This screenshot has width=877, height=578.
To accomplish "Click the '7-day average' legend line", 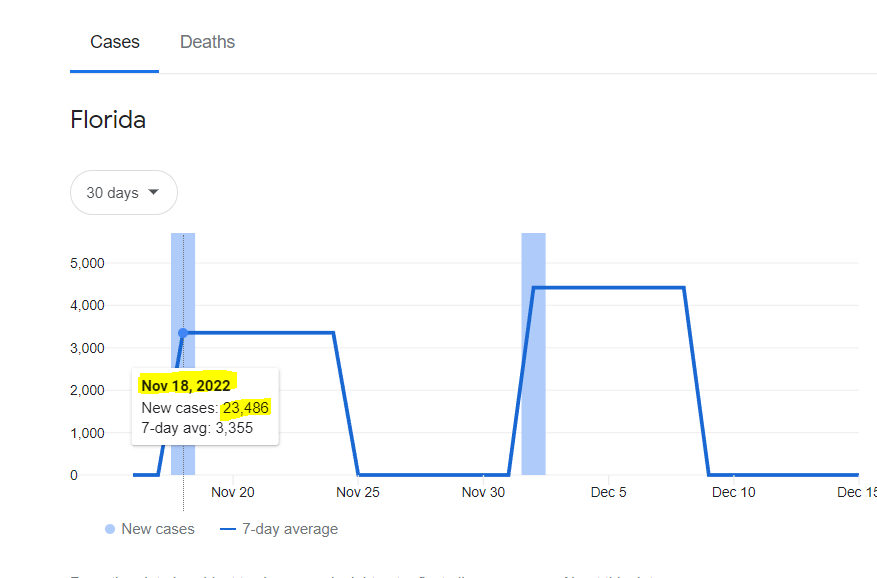I will [x=228, y=529].
